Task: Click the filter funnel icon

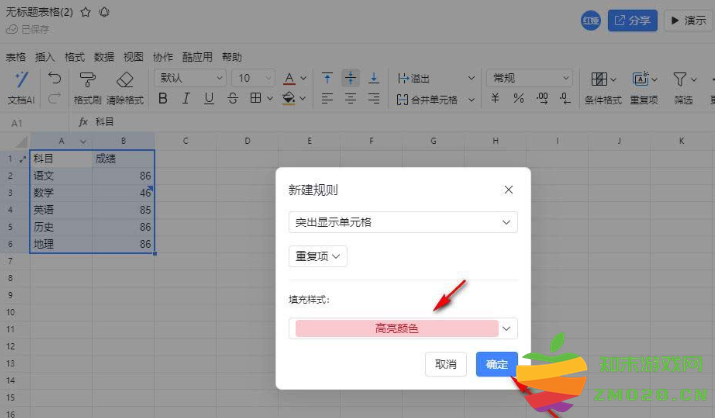Action: pos(680,79)
